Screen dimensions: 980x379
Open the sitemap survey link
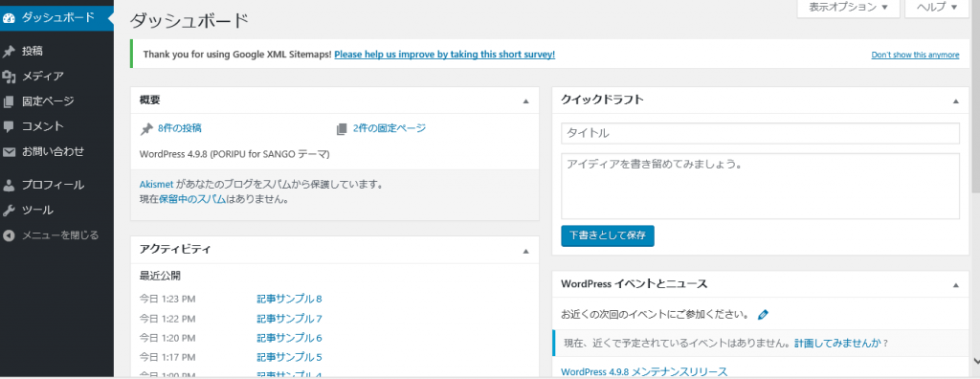pyautogui.click(x=444, y=55)
